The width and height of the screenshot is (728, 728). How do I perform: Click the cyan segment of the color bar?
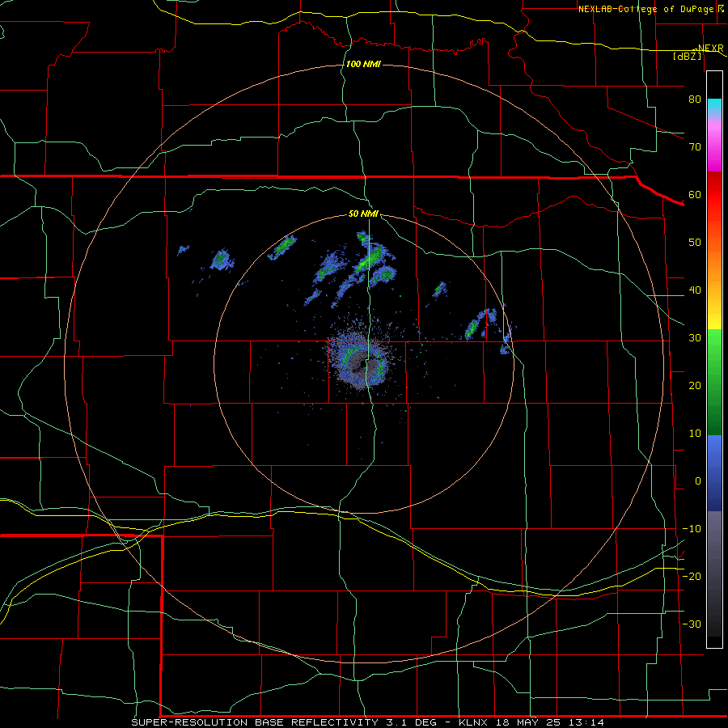click(x=714, y=108)
